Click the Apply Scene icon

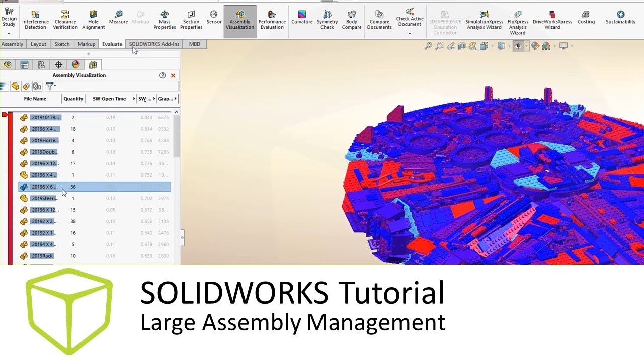(x=546, y=46)
